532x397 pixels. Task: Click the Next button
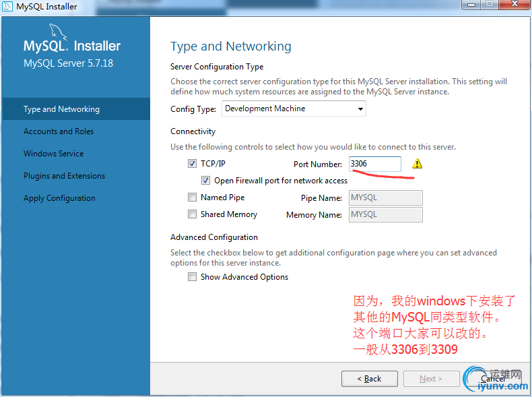(x=431, y=379)
